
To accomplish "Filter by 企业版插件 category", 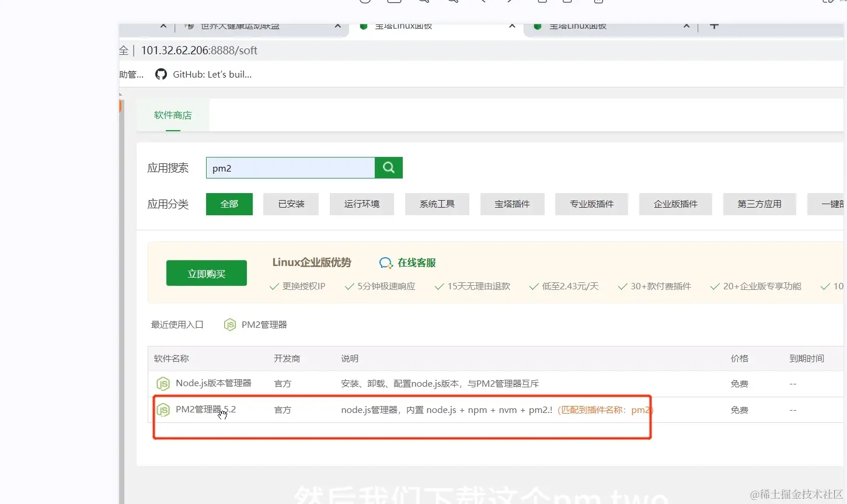I will pyautogui.click(x=675, y=204).
